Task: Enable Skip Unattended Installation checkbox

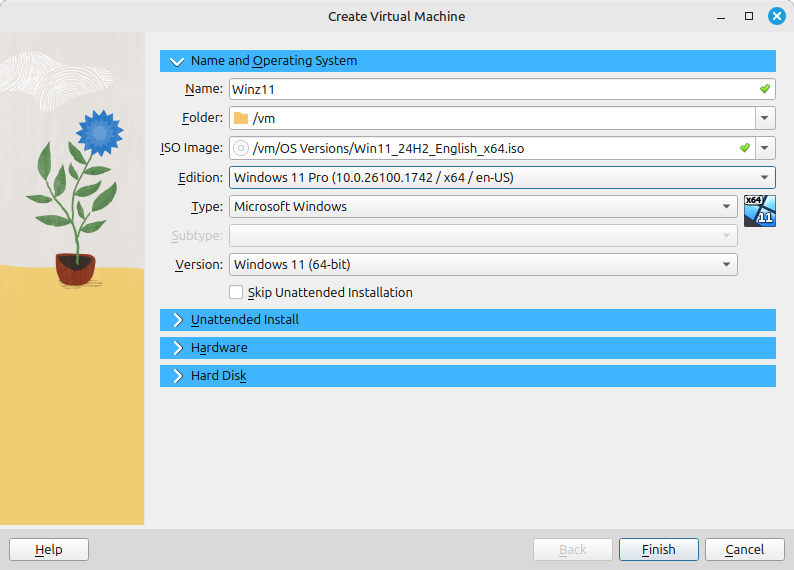Action: pyautogui.click(x=236, y=293)
